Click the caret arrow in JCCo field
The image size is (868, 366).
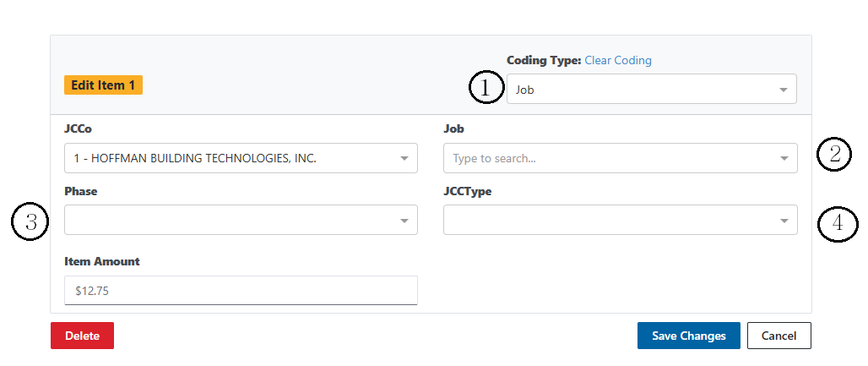pyautogui.click(x=404, y=159)
